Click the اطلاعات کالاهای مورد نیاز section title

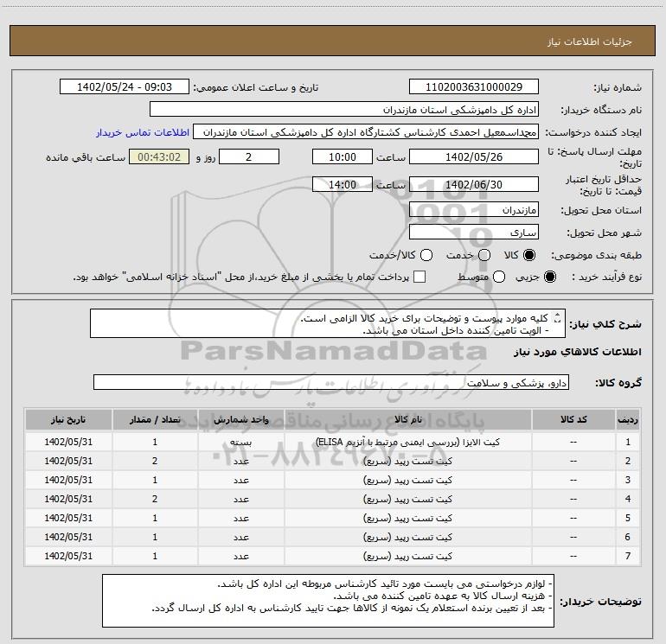click(x=577, y=352)
